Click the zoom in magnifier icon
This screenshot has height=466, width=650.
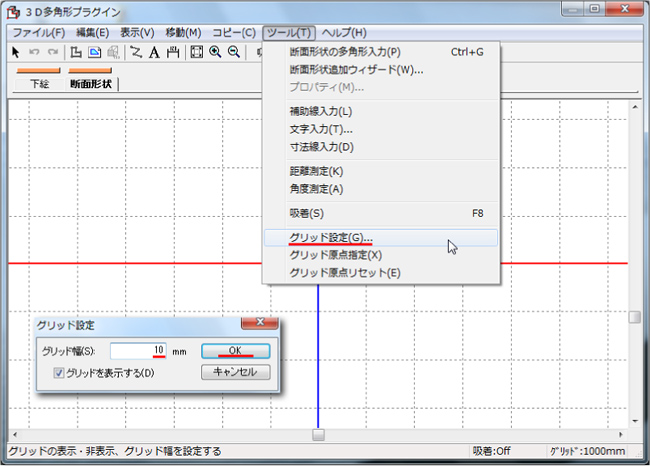point(215,52)
